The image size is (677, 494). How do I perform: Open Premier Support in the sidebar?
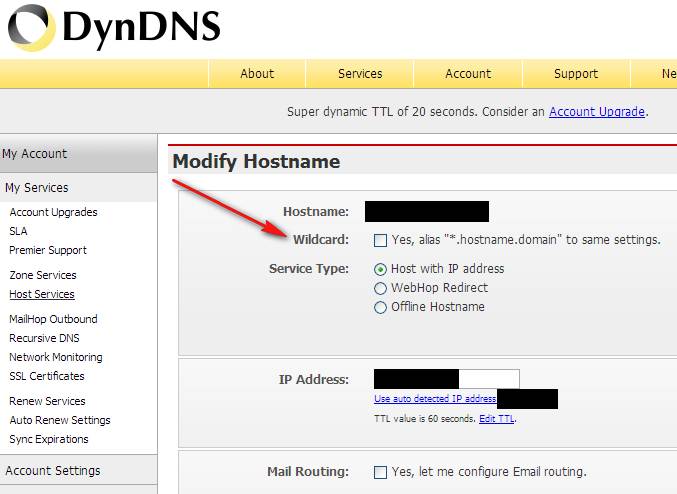[x=48, y=250]
